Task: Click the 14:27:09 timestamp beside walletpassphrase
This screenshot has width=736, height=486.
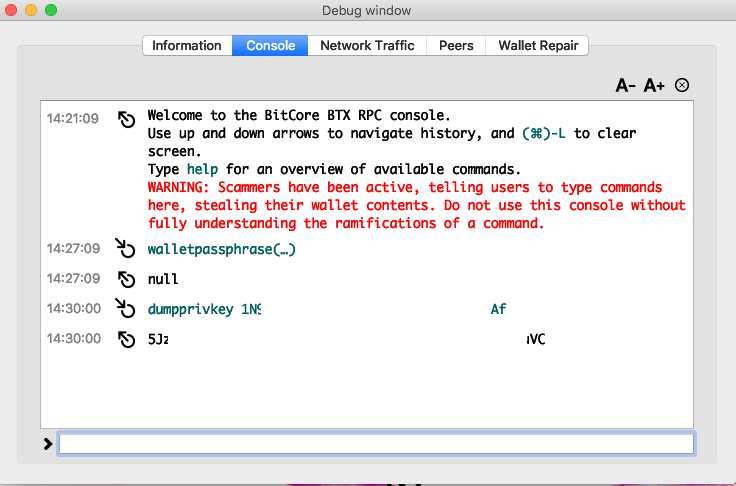Action: pos(73,248)
